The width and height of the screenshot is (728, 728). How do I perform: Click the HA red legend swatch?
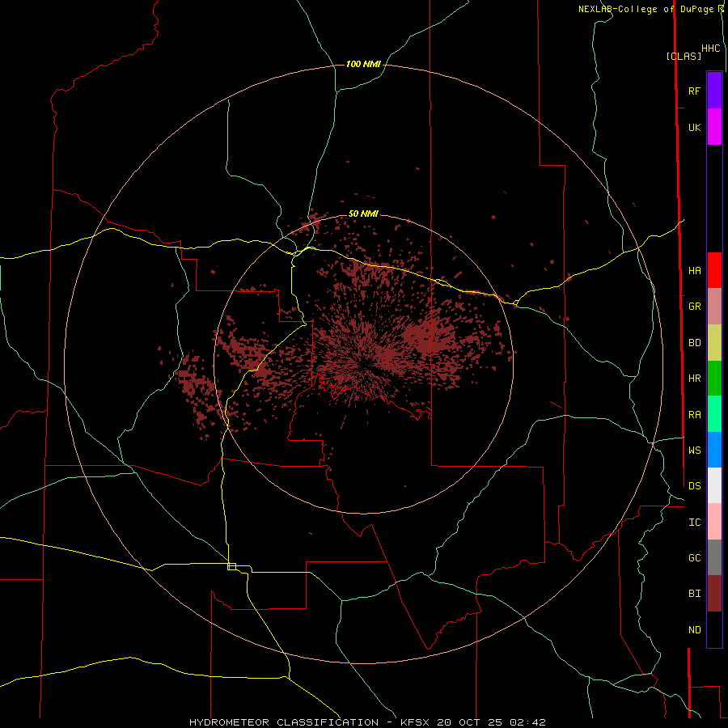(x=714, y=270)
